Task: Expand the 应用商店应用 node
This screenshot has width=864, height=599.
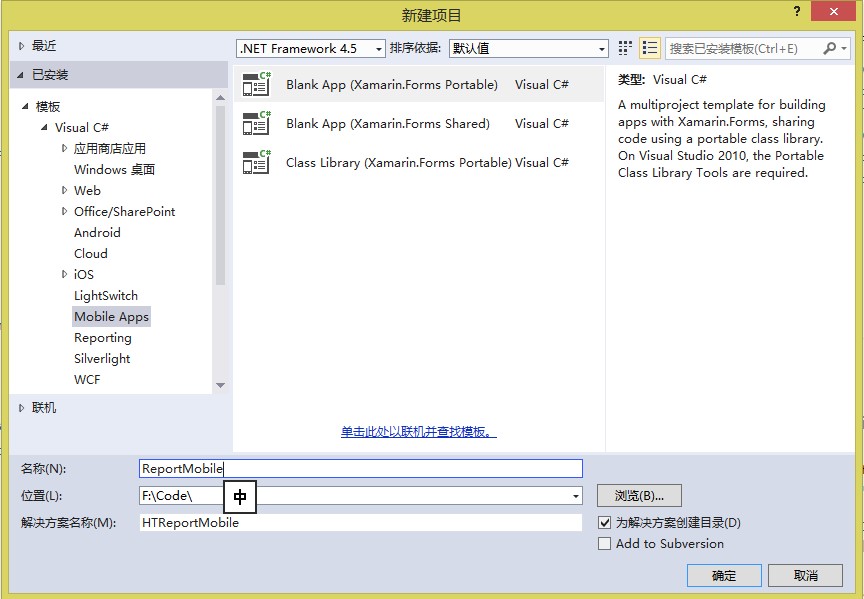Action: 64,148
